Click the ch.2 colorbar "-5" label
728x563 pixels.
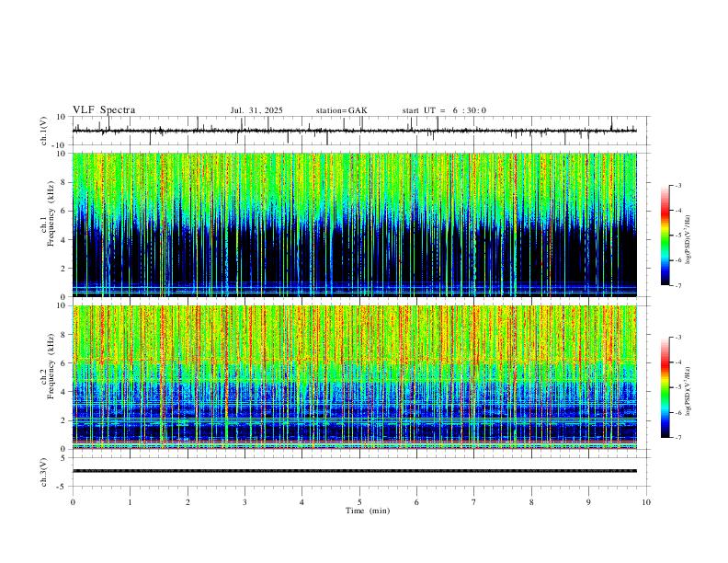[x=678, y=387]
